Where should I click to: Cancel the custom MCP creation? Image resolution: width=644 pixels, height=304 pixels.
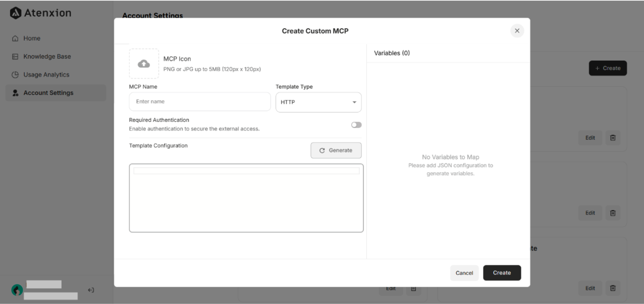464,273
